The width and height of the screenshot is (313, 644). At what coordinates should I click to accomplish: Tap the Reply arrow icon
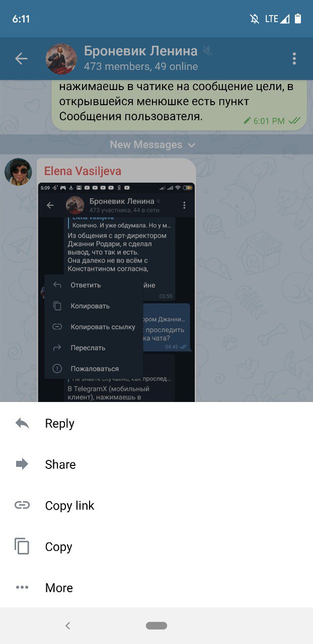(x=22, y=423)
